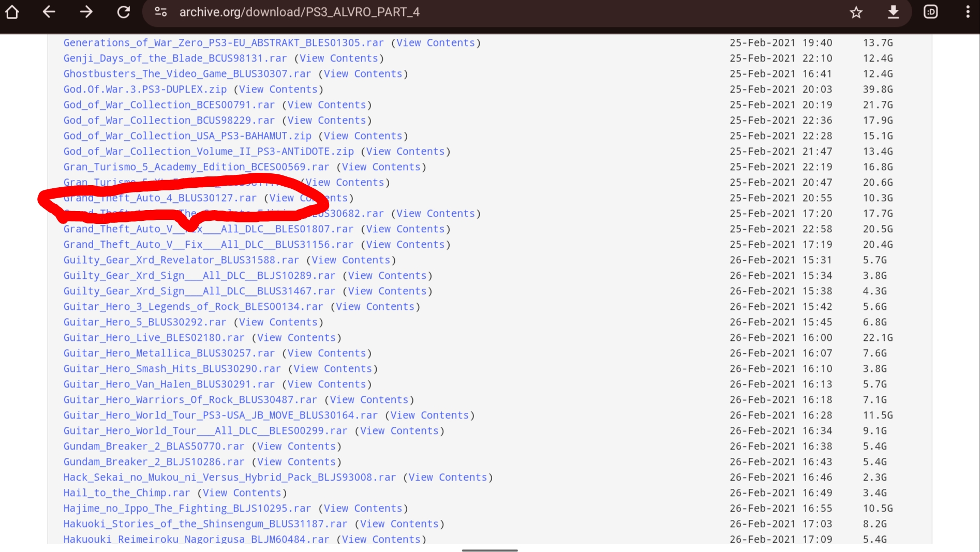
Task: Download God.Of.War.3.PS3-DUPLEX.zip
Action: (145, 89)
